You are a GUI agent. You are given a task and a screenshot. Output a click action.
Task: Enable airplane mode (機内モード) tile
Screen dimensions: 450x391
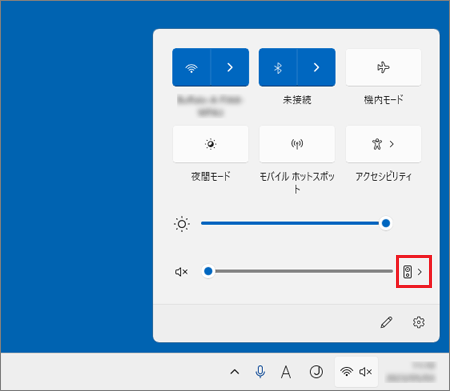pos(383,68)
